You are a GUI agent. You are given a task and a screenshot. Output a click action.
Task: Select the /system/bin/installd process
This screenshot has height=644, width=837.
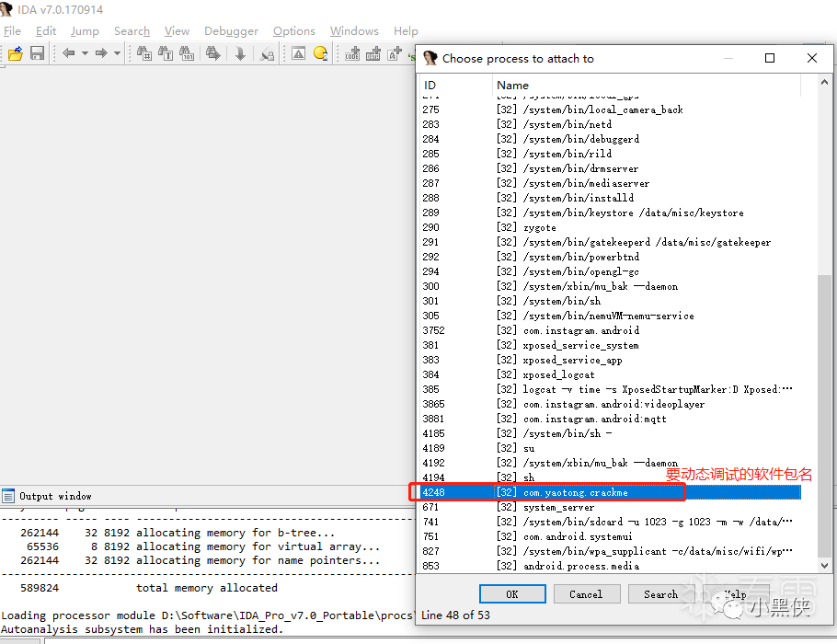tap(611, 198)
